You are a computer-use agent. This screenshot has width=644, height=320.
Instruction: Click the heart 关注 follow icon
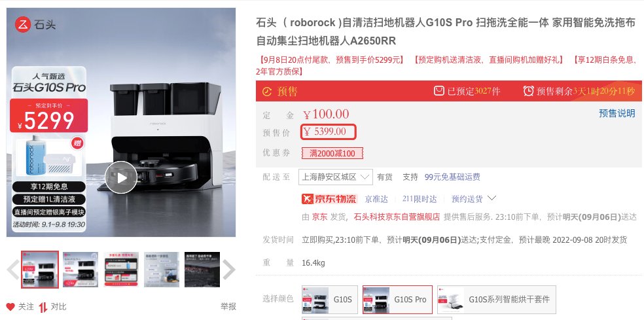tap(10, 306)
